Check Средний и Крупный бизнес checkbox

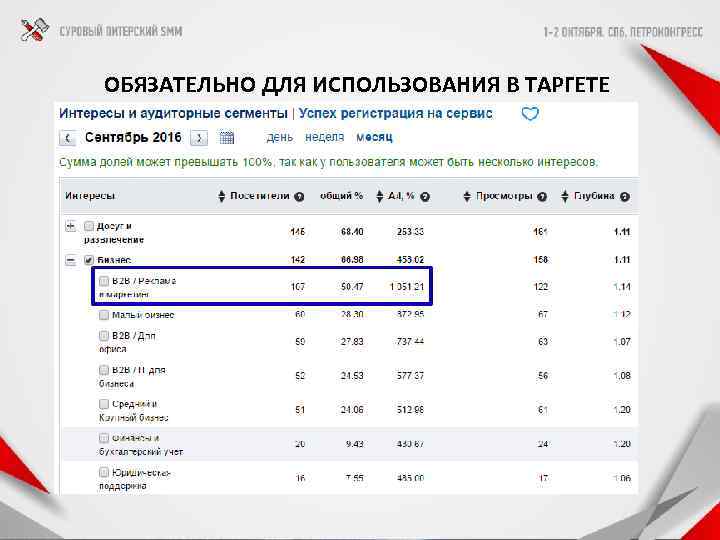point(104,404)
